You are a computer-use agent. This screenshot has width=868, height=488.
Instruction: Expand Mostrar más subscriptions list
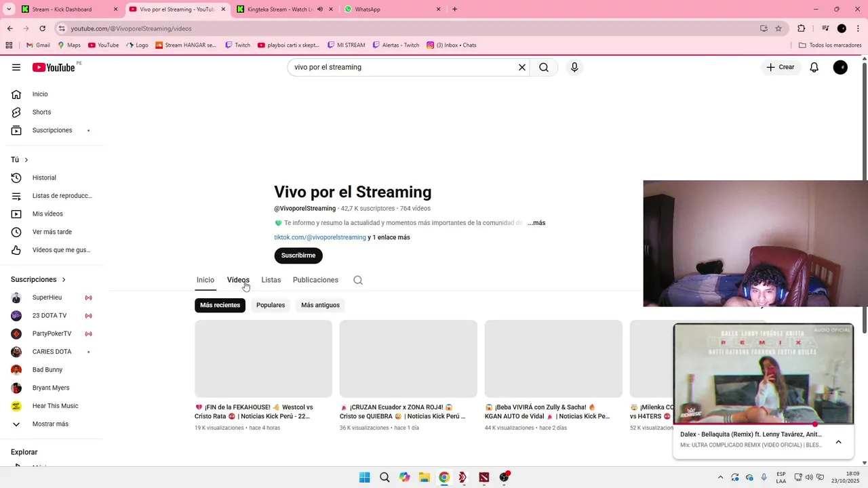pos(52,424)
